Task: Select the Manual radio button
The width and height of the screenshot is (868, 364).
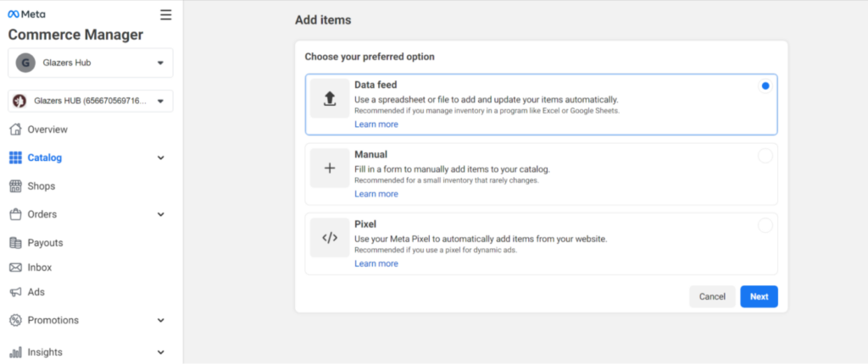Action: pos(765,156)
